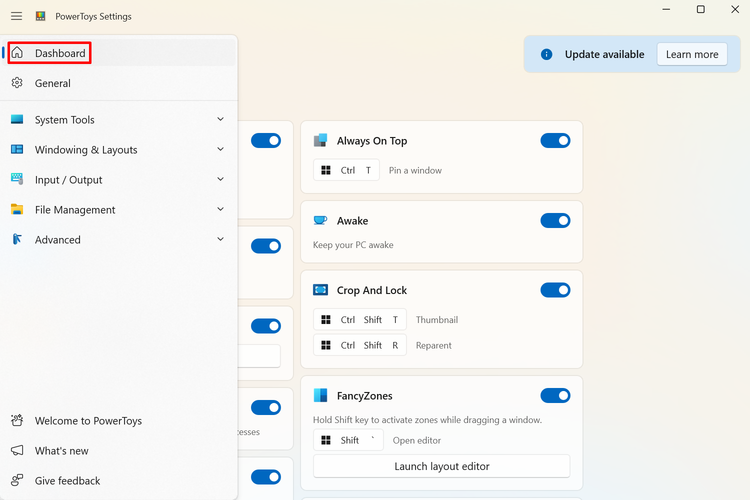Click the Learn more button
The image size is (750, 500).
[692, 54]
